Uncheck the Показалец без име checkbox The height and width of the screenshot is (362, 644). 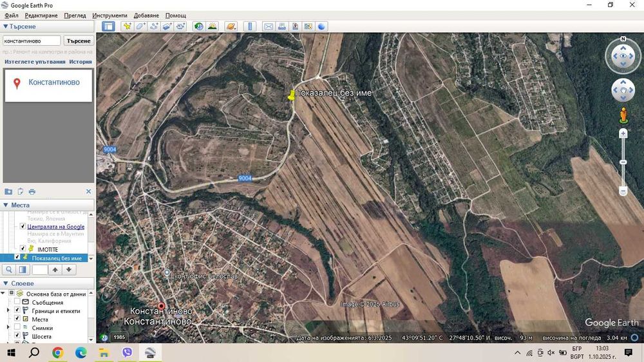[17, 257]
